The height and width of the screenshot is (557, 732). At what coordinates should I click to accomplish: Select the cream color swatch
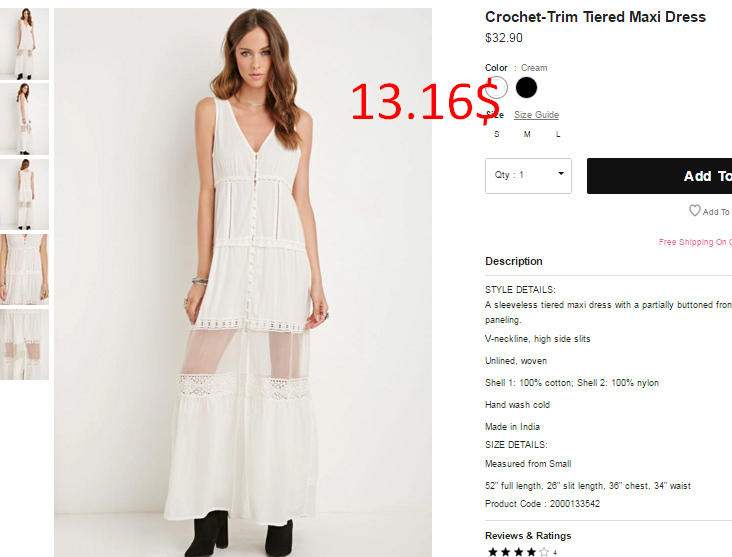(496, 88)
